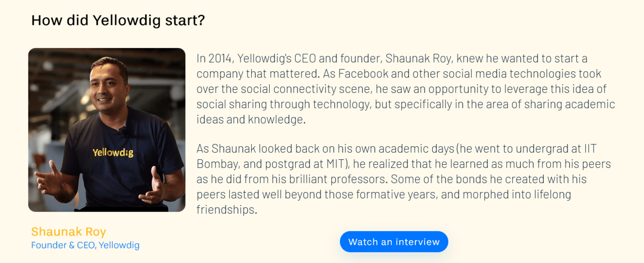Image resolution: width=644 pixels, height=263 pixels.
Task: Click the word friendships ending the text
Action: 227,209
